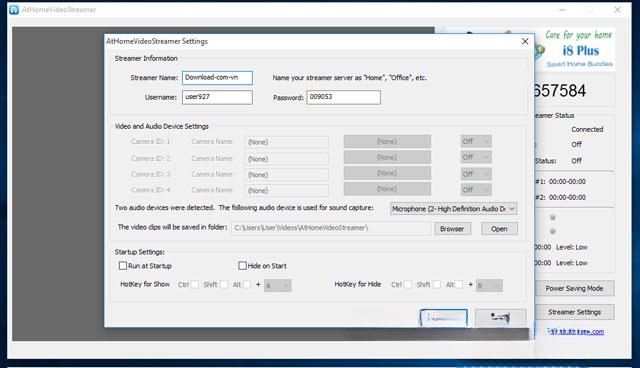Image resolution: width=640 pixels, height=368 pixels.
Task: Click the gray (None) device button for Camera 3
Action: [x=387, y=173]
